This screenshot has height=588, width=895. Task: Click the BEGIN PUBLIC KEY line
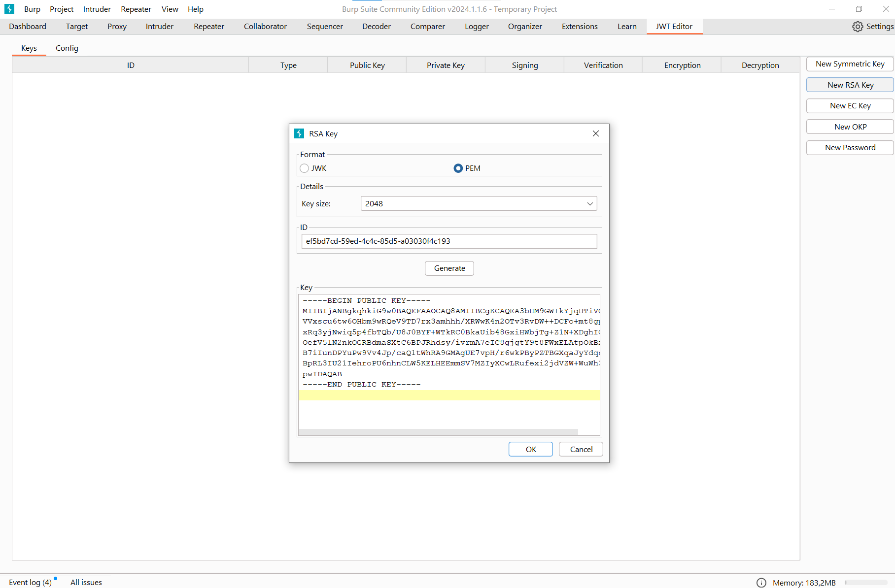point(366,301)
